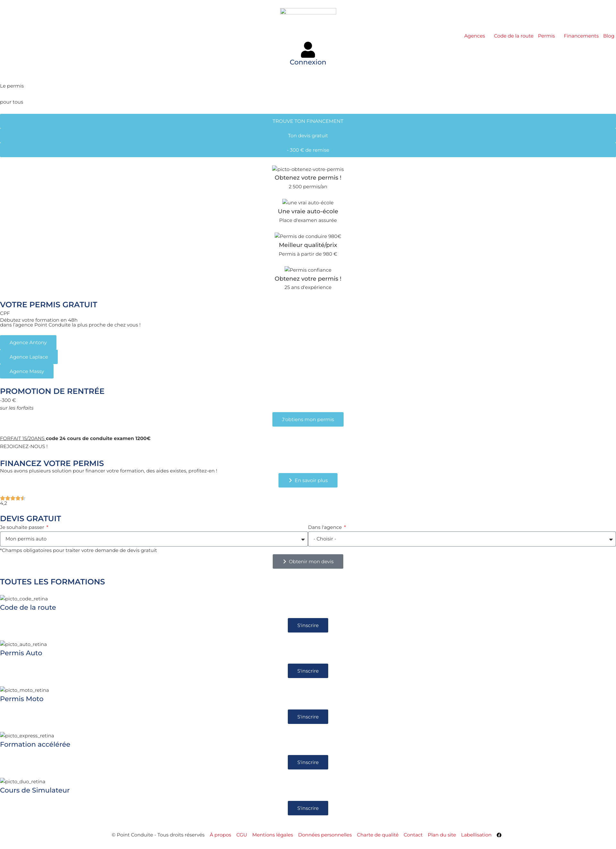Click 'Permis à partir de 980 €' text

point(308,254)
